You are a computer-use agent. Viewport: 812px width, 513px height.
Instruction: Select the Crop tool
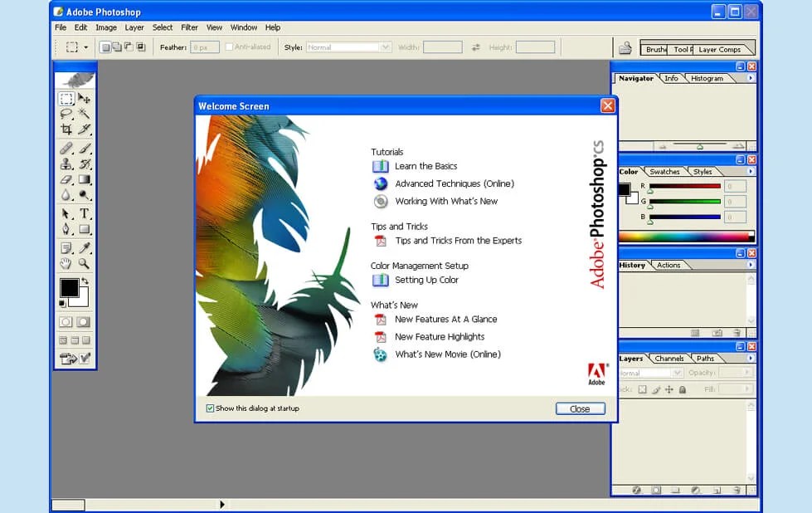(x=66, y=128)
